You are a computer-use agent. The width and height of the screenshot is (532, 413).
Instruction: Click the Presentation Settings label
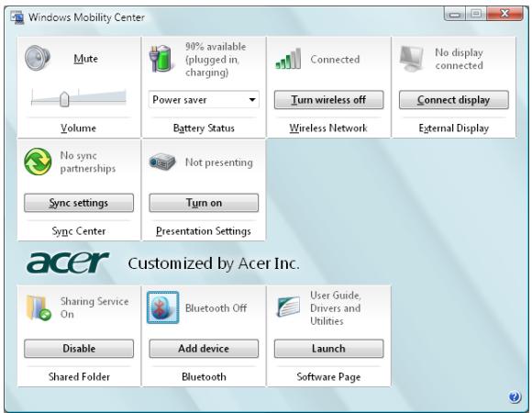click(x=204, y=231)
